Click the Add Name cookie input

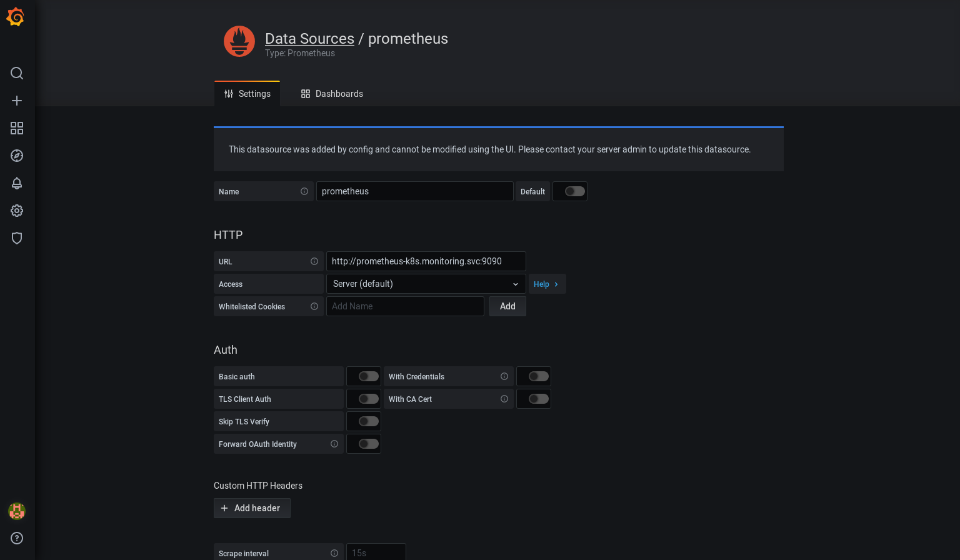pos(405,306)
